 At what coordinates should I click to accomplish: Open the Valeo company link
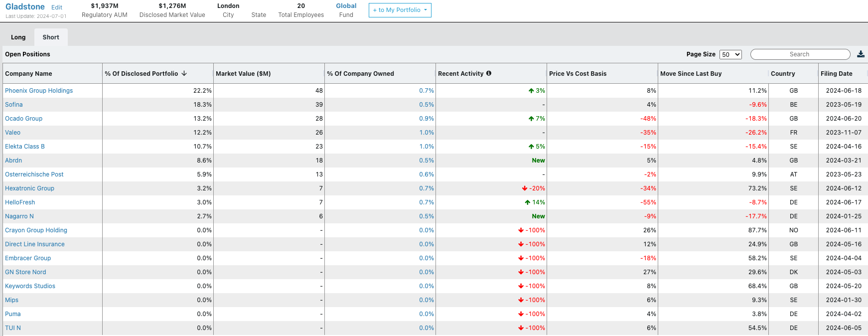(x=13, y=133)
